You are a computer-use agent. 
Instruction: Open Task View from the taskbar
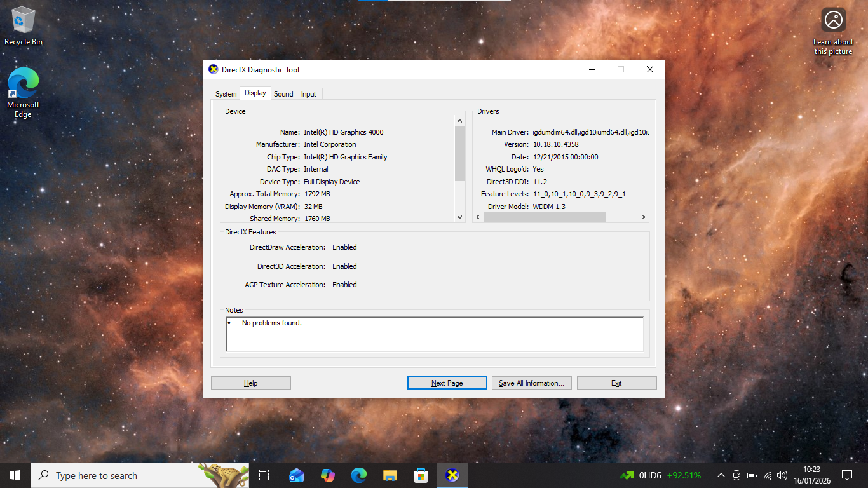(264, 475)
